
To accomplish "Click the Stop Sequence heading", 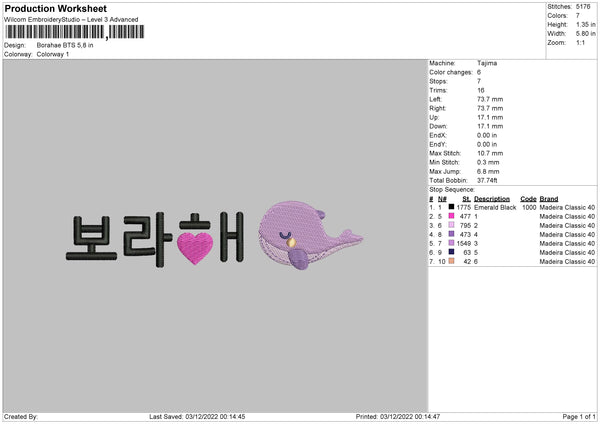I will pyautogui.click(x=452, y=190).
